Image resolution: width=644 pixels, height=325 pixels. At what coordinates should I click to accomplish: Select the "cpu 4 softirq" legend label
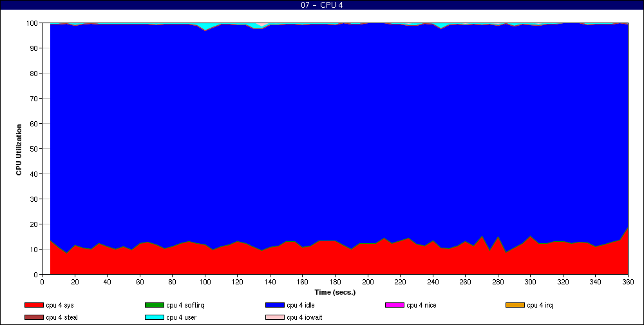[185, 305]
